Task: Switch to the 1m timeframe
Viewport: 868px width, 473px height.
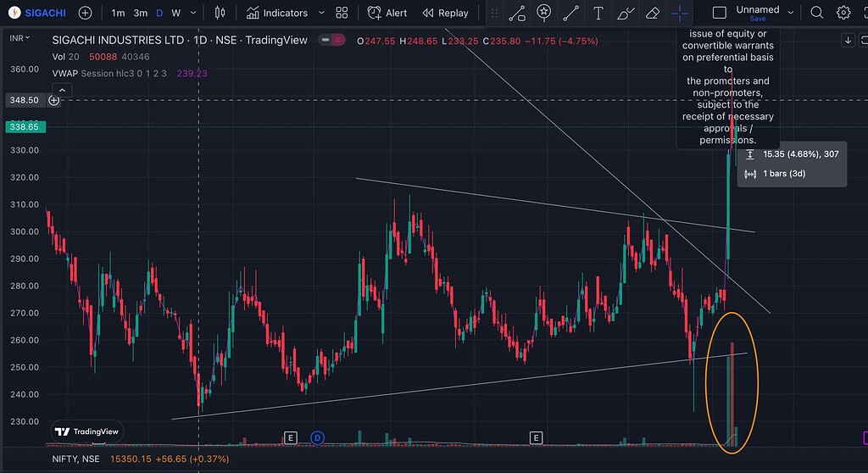Action: pos(118,13)
